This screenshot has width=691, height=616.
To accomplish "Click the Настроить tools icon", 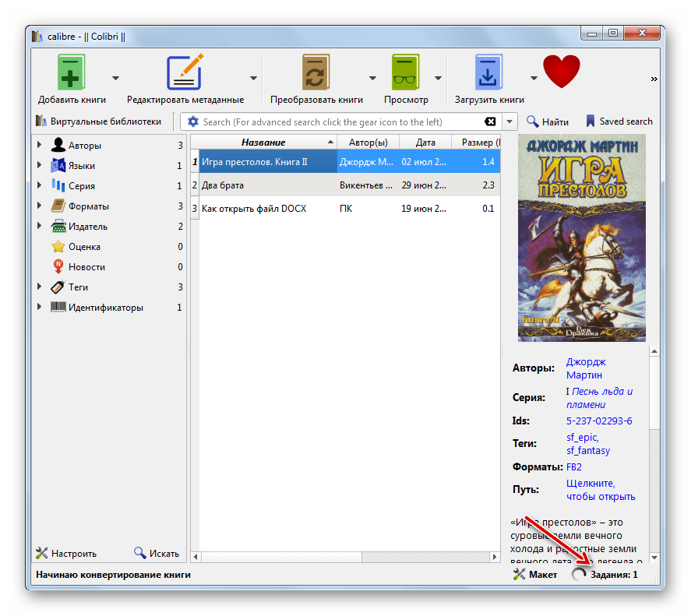I will click(x=41, y=553).
